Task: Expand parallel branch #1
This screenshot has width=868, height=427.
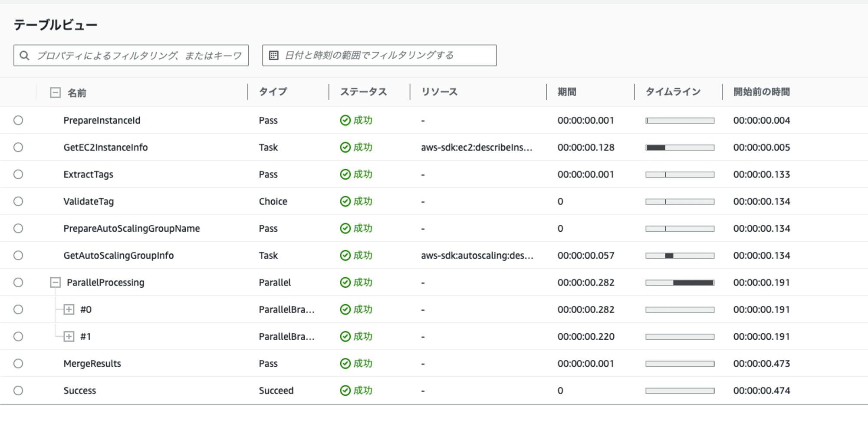Action: pos(69,336)
